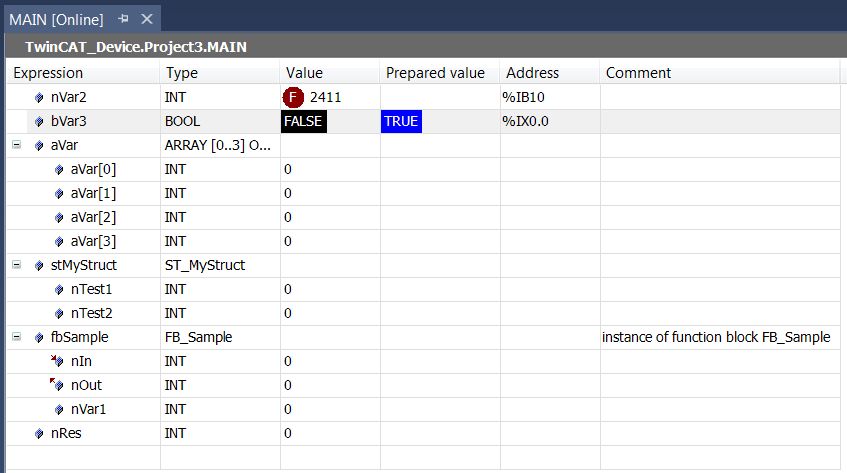Select the nIn input variable
Viewport: 847px width, 473px height.
[x=81, y=361]
